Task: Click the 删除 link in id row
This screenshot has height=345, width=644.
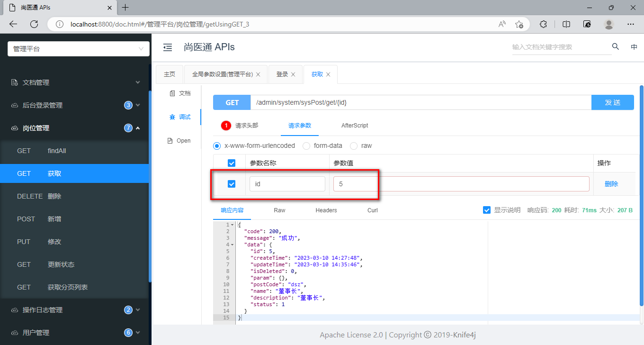Action: click(611, 184)
